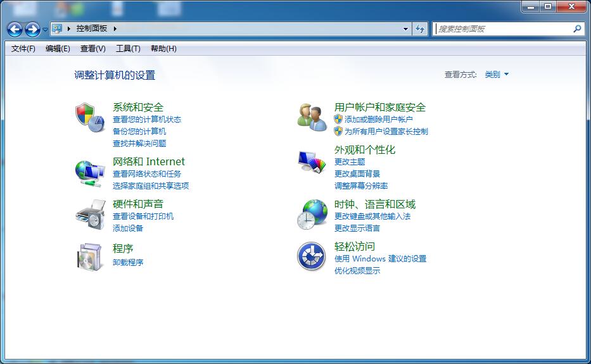Image resolution: width=591 pixels, height=364 pixels.
Task: Open the 查看方式 类别 dropdown
Action: (x=497, y=75)
